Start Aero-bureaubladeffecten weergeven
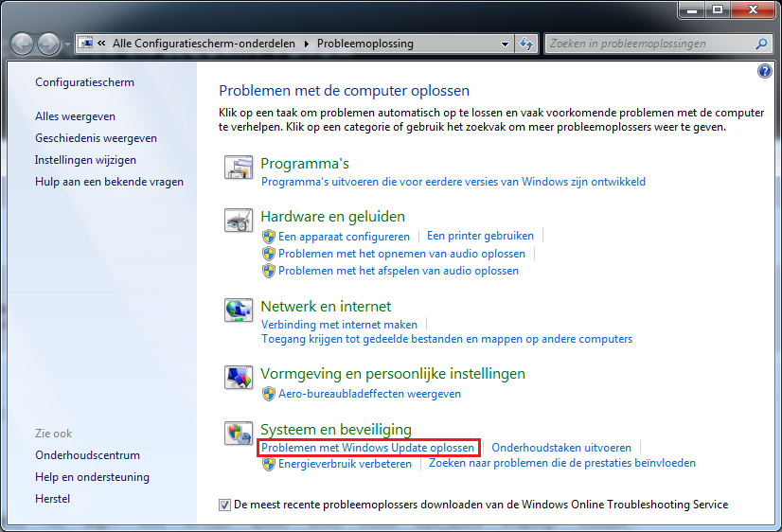 pos(369,394)
